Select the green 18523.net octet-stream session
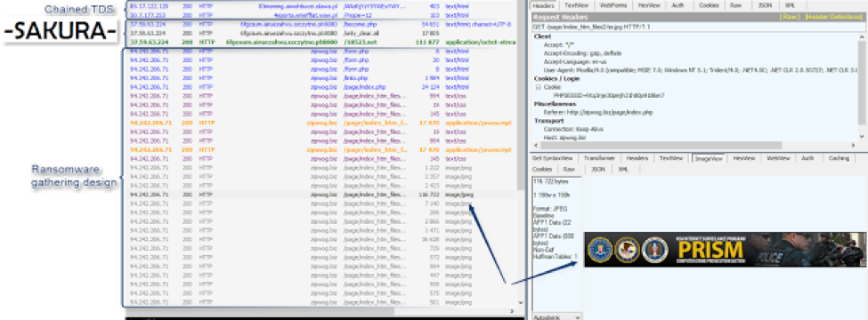Image resolution: width=868 pixels, height=320 pixels. pyautogui.click(x=320, y=42)
